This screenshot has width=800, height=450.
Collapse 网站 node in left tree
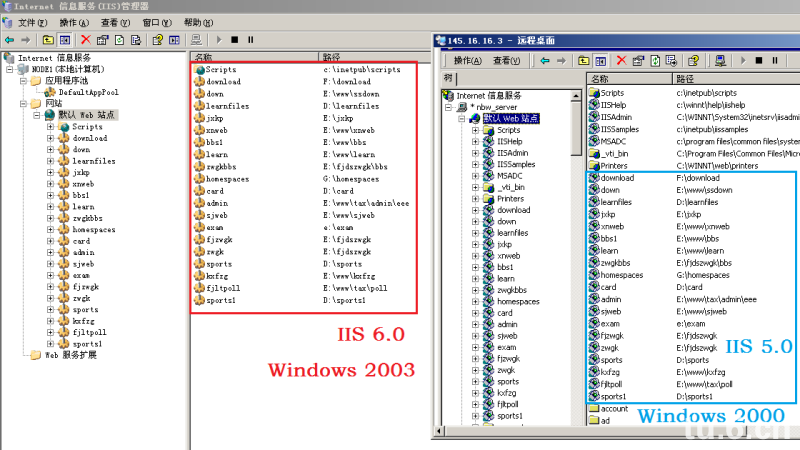pos(23,104)
